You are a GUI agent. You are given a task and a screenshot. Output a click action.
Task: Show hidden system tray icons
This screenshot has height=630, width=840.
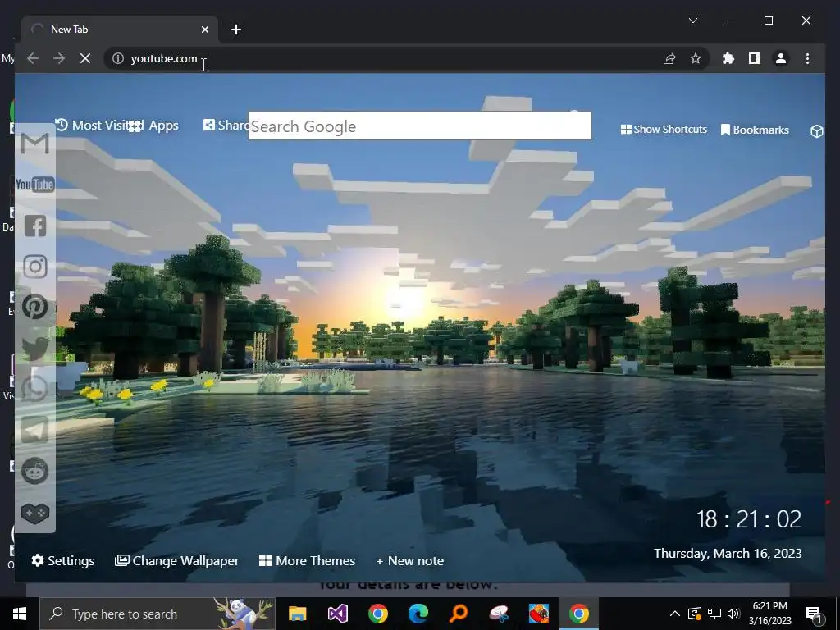pyautogui.click(x=675, y=614)
